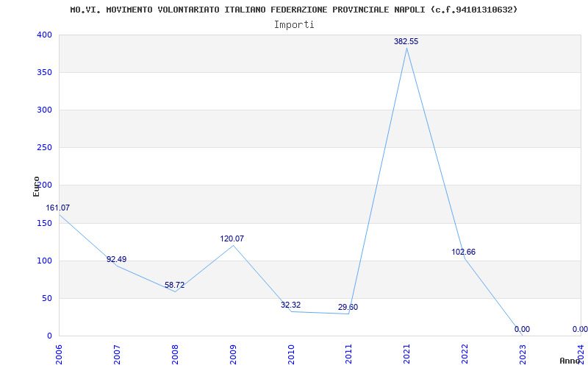Image resolution: width=588 pixels, height=368 pixels.
Task: Click the 100 y-axis tick label
Action: (44, 261)
